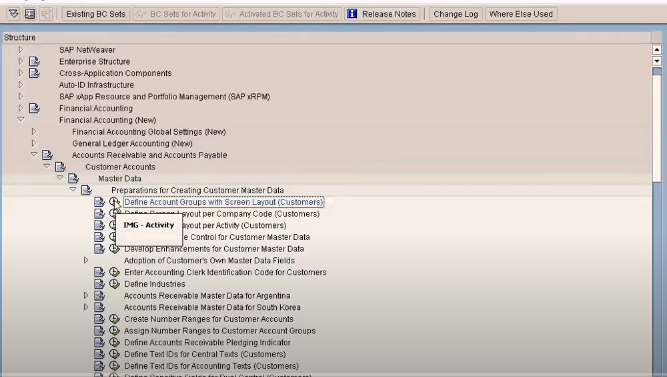667x377 pixels.
Task: Open documentation icon for Accounts Receivable and Accounts Payable
Action: coord(47,155)
